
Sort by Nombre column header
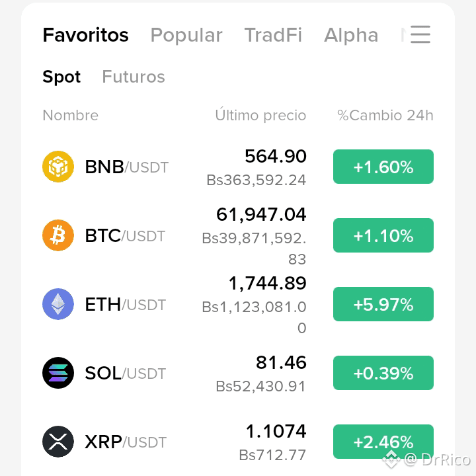point(71,115)
